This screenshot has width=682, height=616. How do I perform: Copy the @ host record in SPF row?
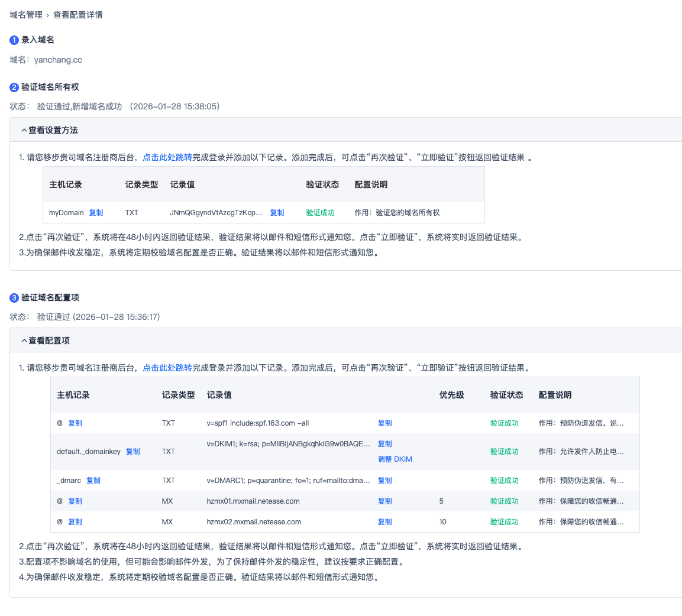pyautogui.click(x=75, y=423)
